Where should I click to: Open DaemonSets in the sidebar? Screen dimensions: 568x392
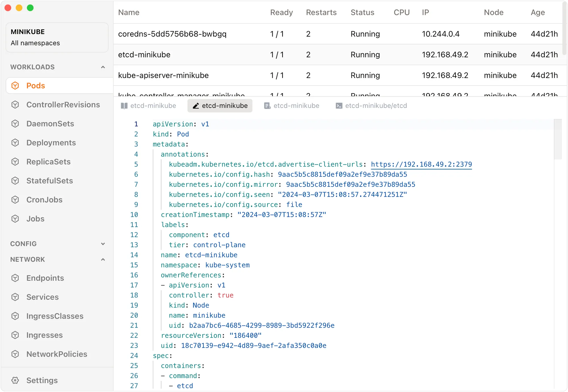(x=60, y=123)
